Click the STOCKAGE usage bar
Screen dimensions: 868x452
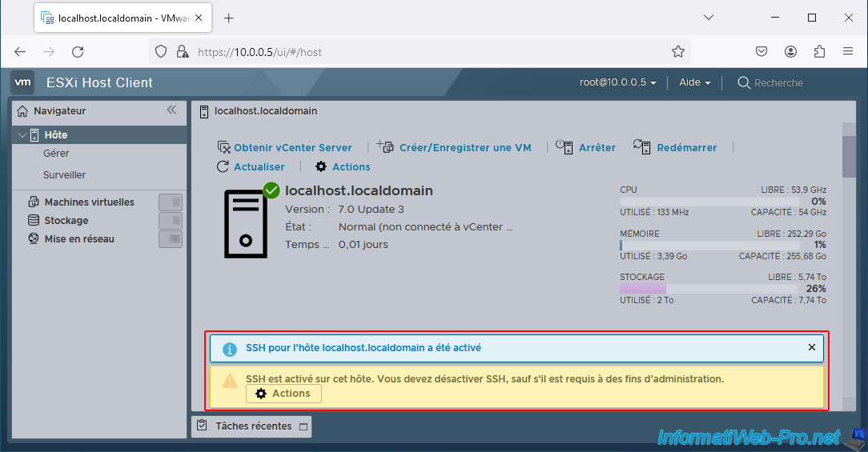point(708,288)
